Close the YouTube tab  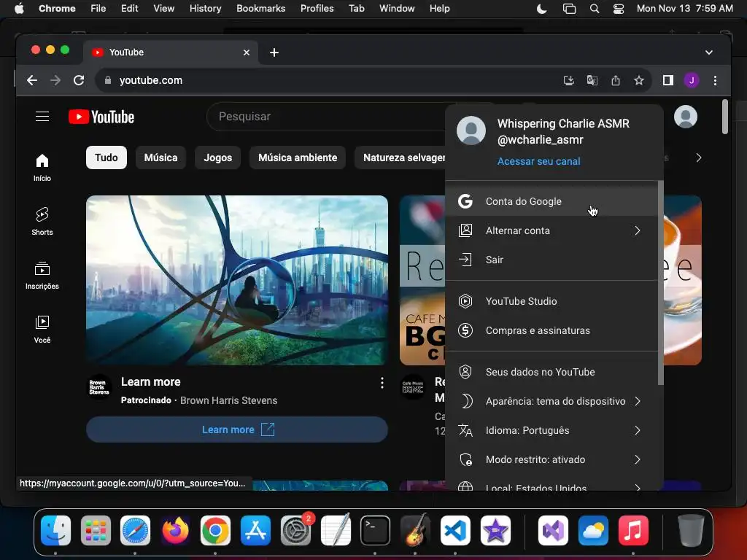tap(247, 52)
